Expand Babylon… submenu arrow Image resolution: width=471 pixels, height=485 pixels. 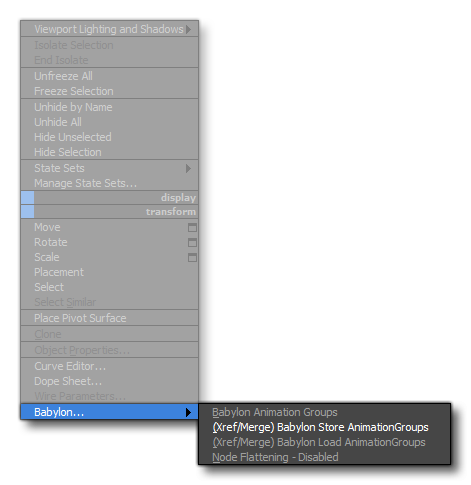(189, 412)
